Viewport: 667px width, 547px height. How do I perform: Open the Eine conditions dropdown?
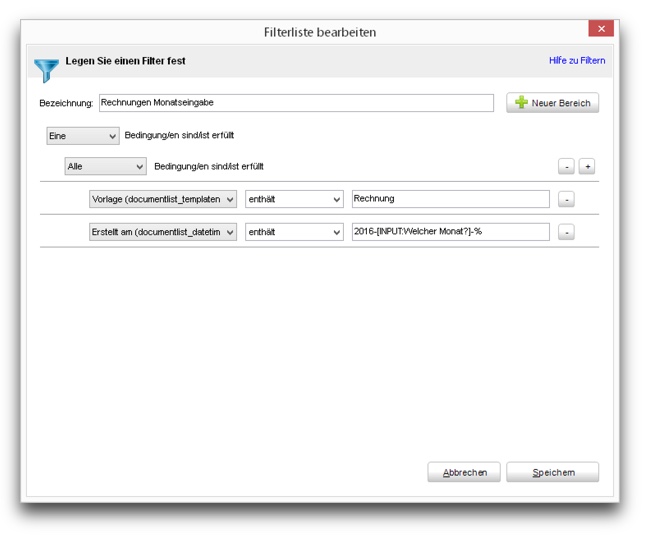click(83, 136)
